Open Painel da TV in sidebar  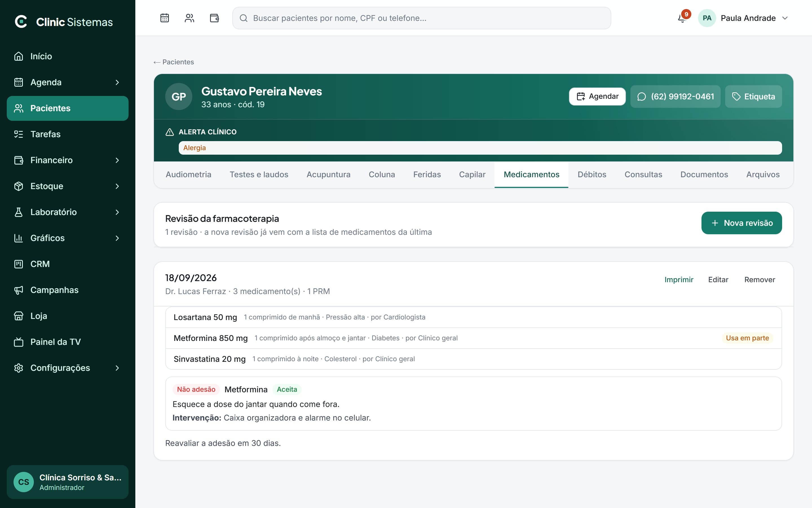tap(67, 342)
